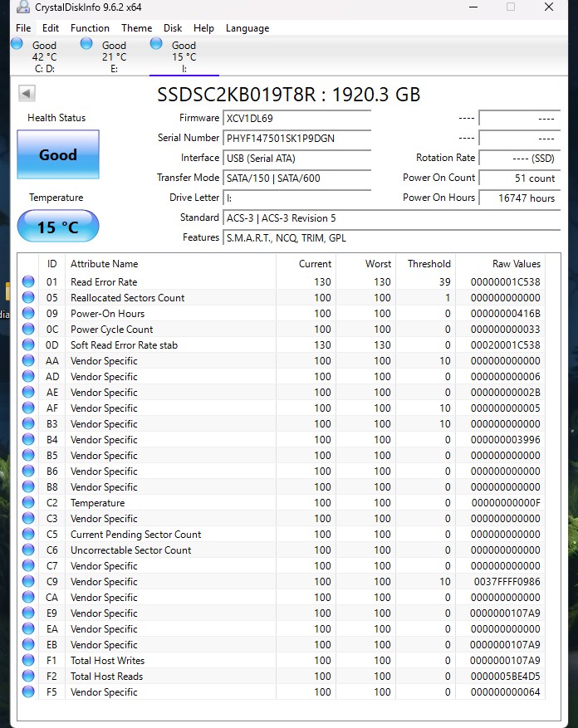This screenshot has height=728, width=578.
Task: Minimize the CrystalDiskInfo window
Action: click(x=473, y=7)
